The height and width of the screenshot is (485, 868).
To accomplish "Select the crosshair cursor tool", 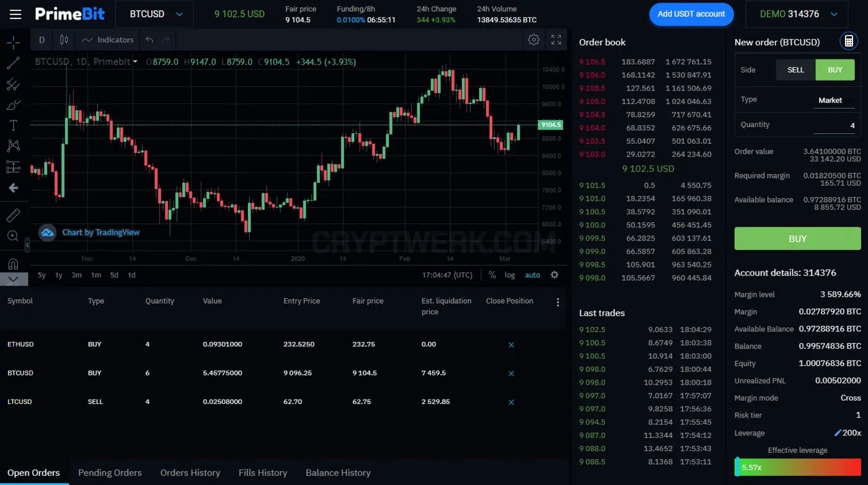I will click(x=13, y=42).
